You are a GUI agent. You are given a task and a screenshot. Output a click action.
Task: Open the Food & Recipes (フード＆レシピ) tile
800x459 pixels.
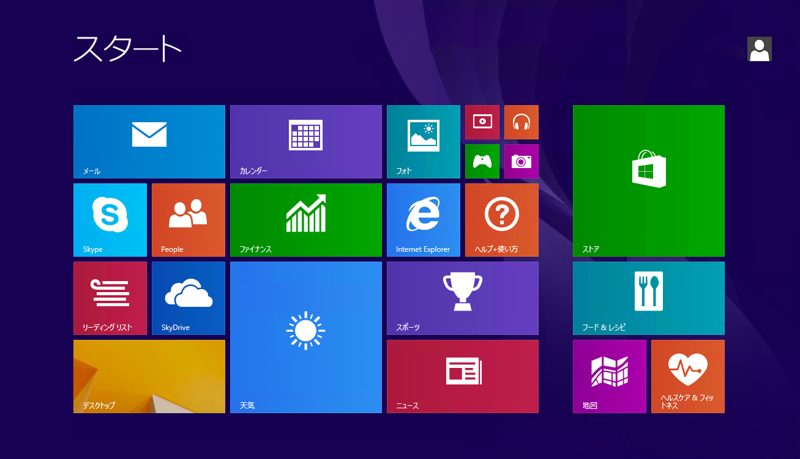point(648,298)
